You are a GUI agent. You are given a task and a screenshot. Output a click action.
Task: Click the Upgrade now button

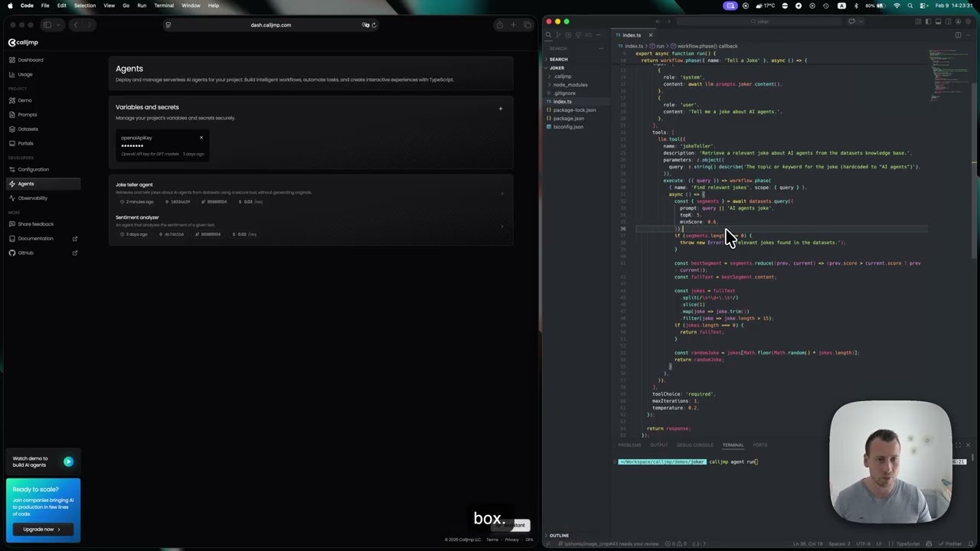42,529
